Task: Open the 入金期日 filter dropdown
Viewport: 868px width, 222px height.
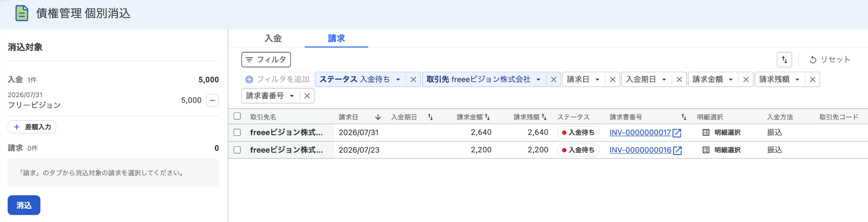Action: coord(664,79)
